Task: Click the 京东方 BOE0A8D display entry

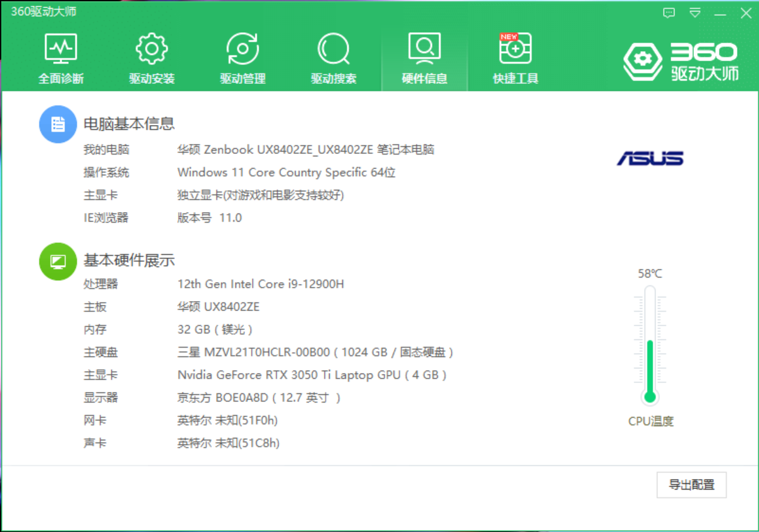Action: [260, 398]
